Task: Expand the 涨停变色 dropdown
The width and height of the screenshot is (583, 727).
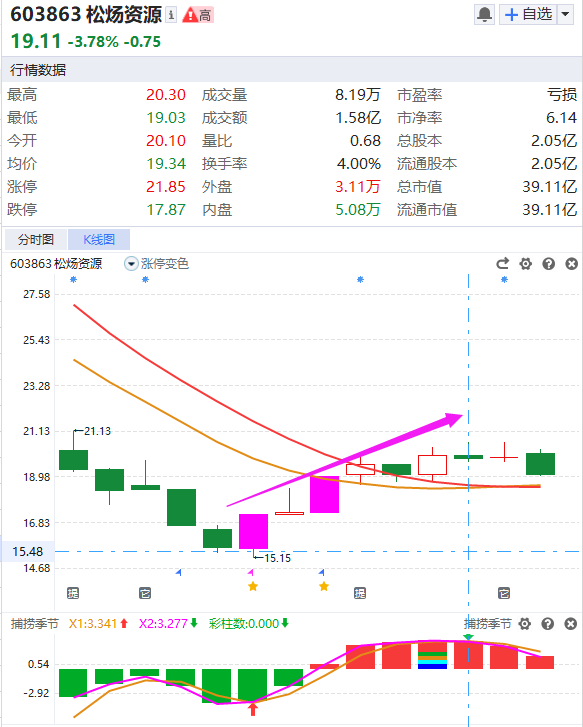Action: (131, 264)
